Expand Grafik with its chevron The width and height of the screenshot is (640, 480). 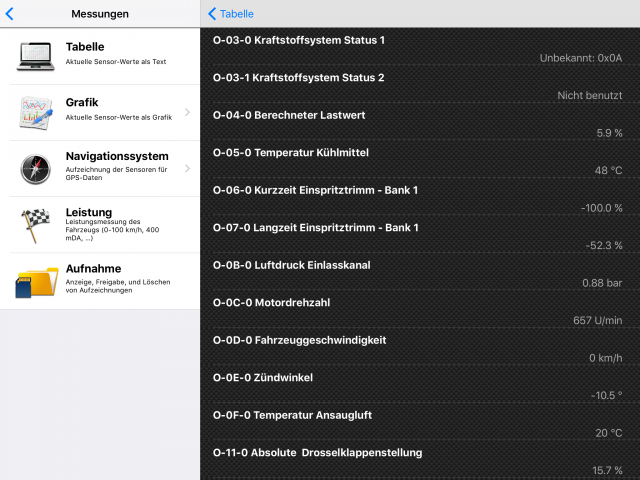[x=187, y=112]
